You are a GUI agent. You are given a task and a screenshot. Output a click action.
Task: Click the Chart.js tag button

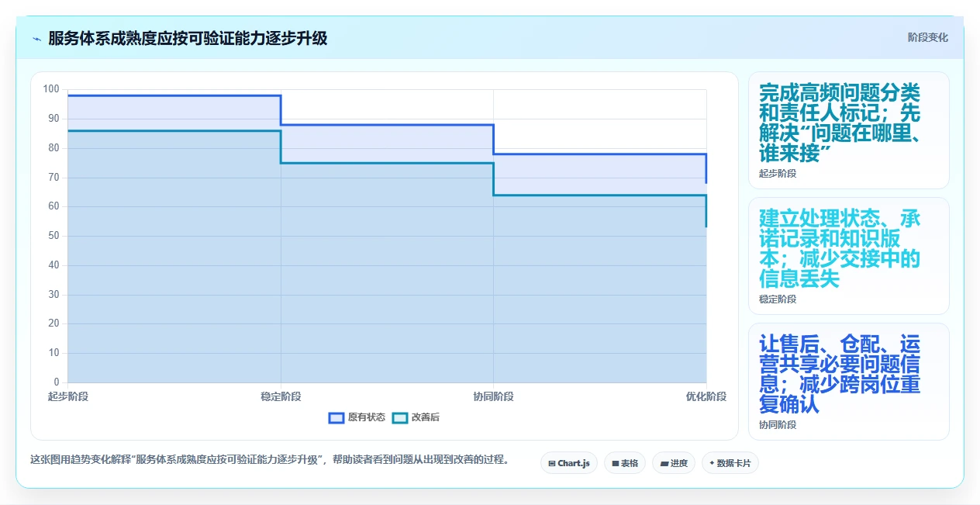pyautogui.click(x=569, y=463)
